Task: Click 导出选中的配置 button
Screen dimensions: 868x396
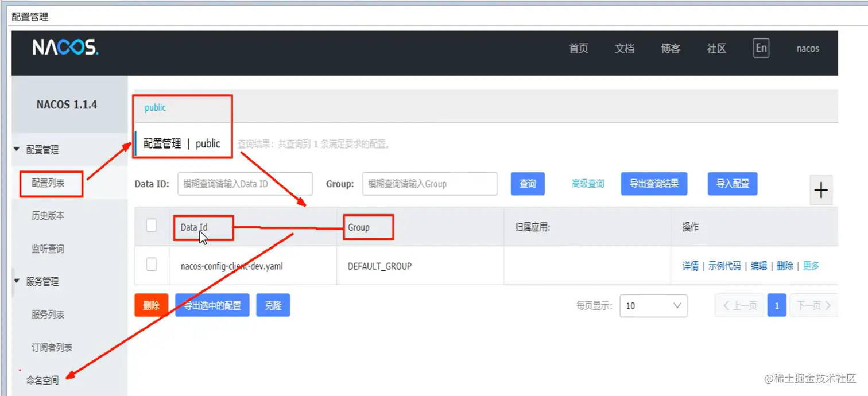Action: (212, 305)
